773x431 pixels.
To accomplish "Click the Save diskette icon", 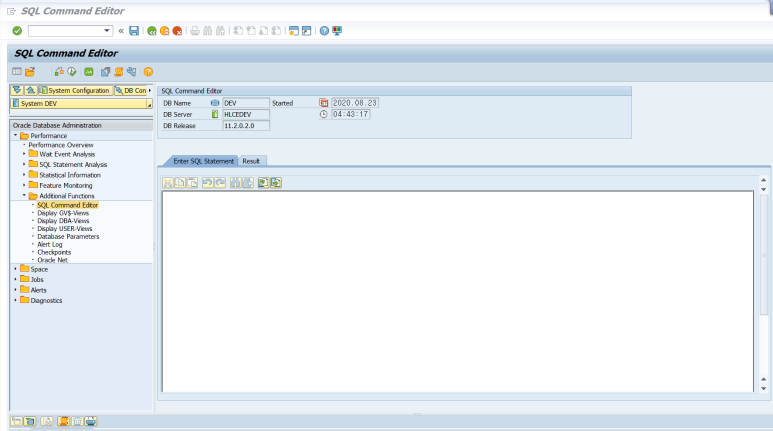I will click(x=134, y=31).
